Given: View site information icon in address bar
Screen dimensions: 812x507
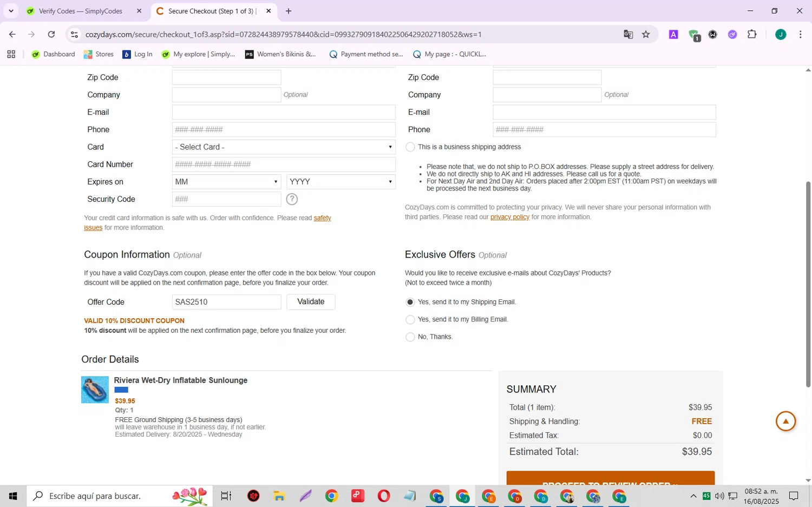Looking at the screenshot, I should point(75,35).
